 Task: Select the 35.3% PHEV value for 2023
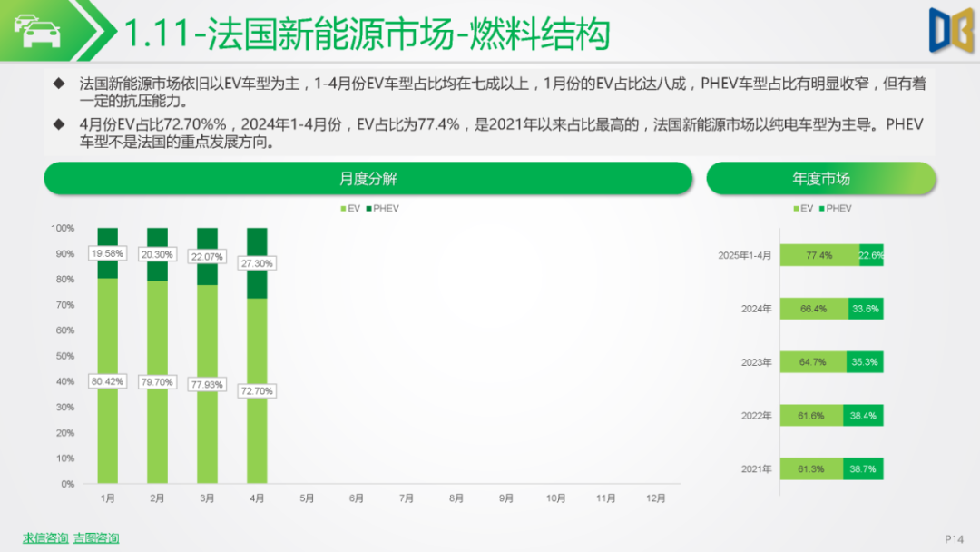865,362
